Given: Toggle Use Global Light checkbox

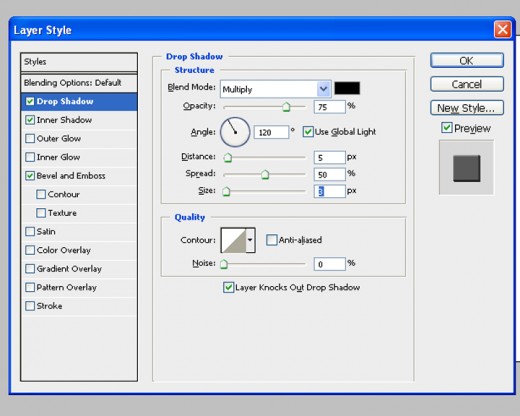Looking at the screenshot, I should tap(308, 132).
